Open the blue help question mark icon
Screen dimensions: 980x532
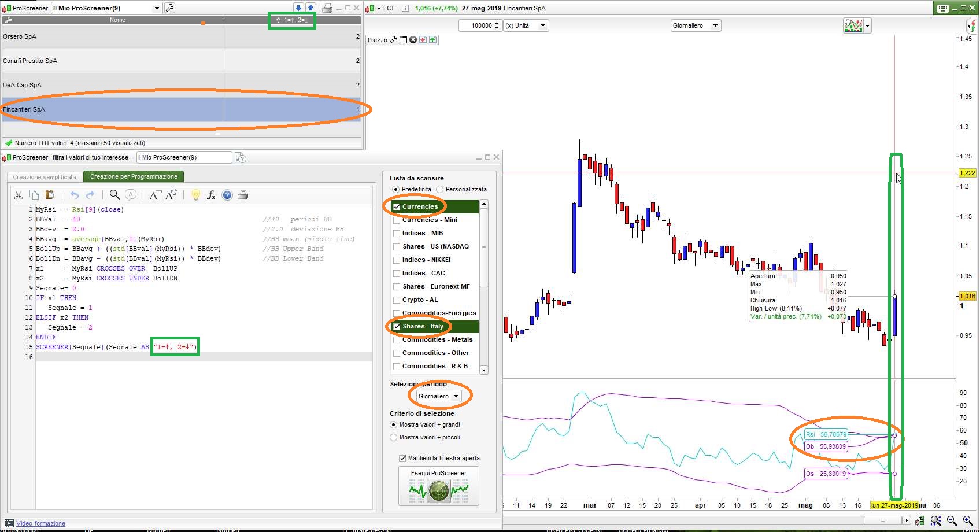click(x=227, y=195)
